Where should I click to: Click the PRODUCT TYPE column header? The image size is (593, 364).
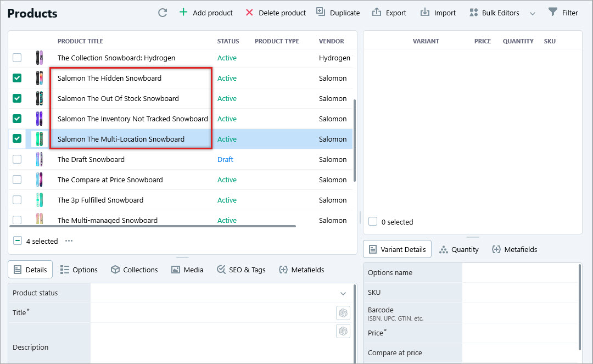pyautogui.click(x=277, y=41)
